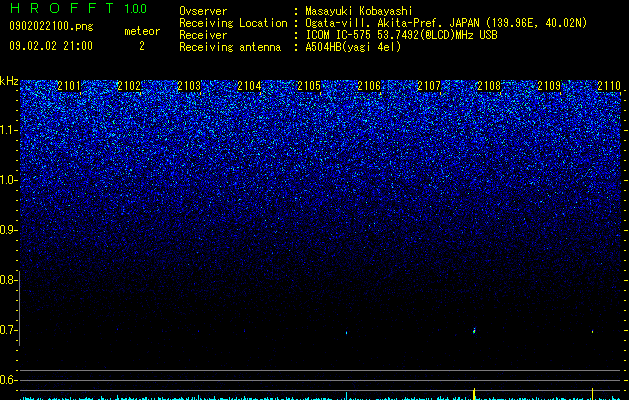Select the 2108 time marker
Viewport: 629px width, 400px height.
(x=489, y=86)
